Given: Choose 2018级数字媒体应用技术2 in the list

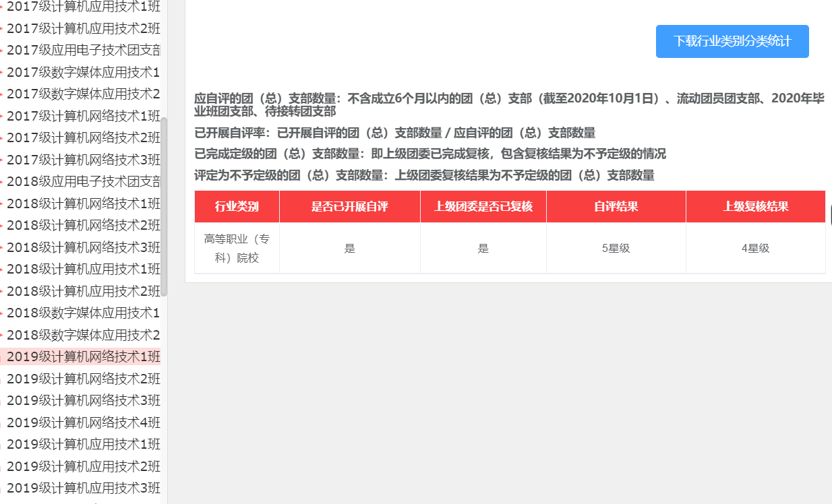Looking at the screenshot, I should [x=84, y=335].
